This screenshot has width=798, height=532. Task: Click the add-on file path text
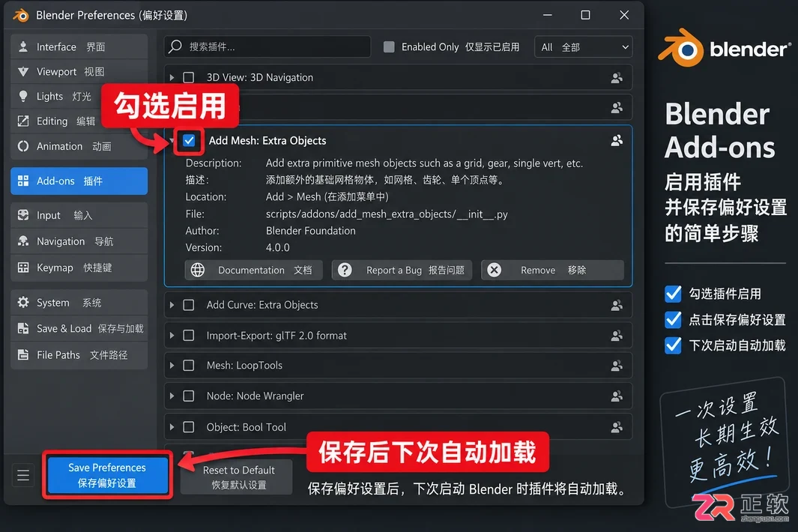(387, 214)
